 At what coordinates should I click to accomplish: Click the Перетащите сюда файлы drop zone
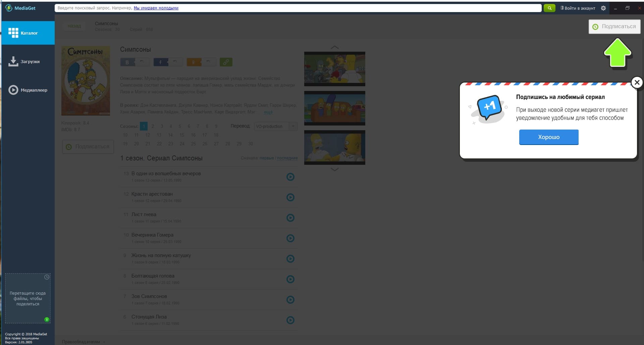click(x=28, y=298)
